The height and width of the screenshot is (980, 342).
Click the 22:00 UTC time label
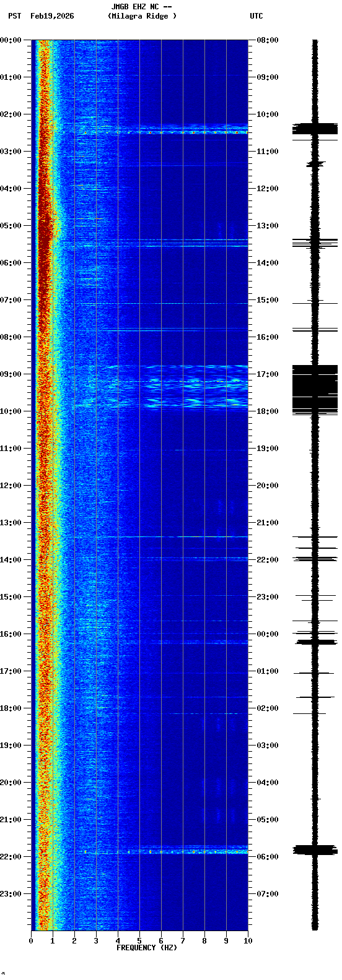267,560
